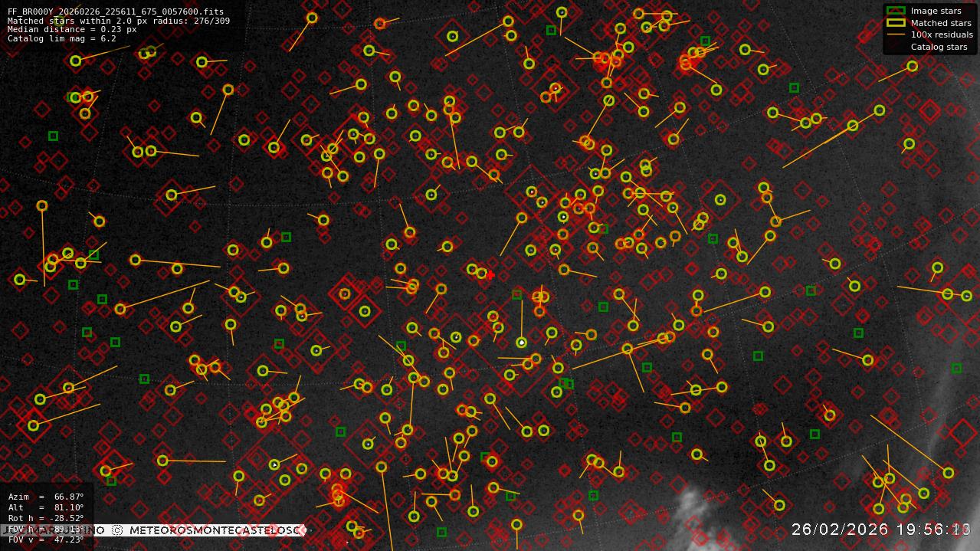Click the 'Alt = 81.10°' readout

pyautogui.click(x=46, y=507)
